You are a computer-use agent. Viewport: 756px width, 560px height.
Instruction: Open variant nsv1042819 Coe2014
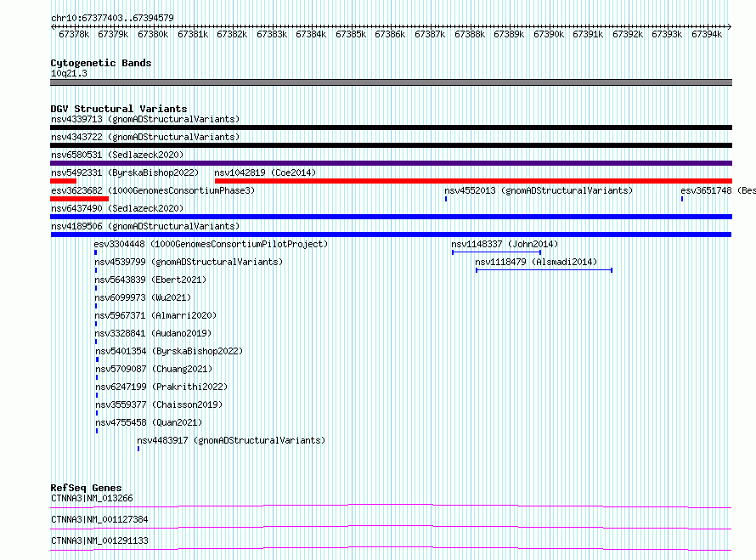[x=265, y=173]
